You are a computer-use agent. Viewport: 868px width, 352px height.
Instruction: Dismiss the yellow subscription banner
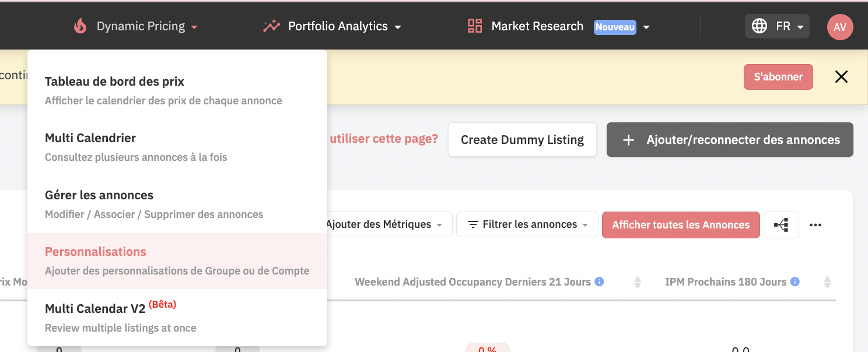pyautogui.click(x=841, y=77)
